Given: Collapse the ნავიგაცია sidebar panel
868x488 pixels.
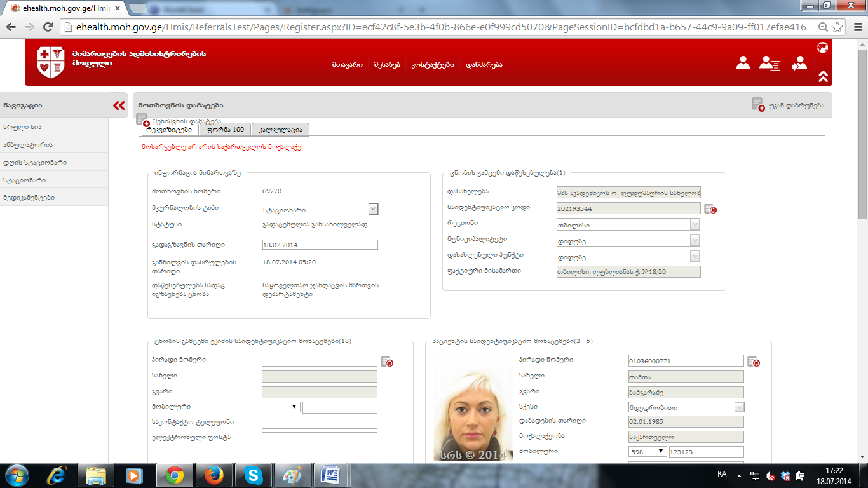Looking at the screenshot, I should coord(119,105).
